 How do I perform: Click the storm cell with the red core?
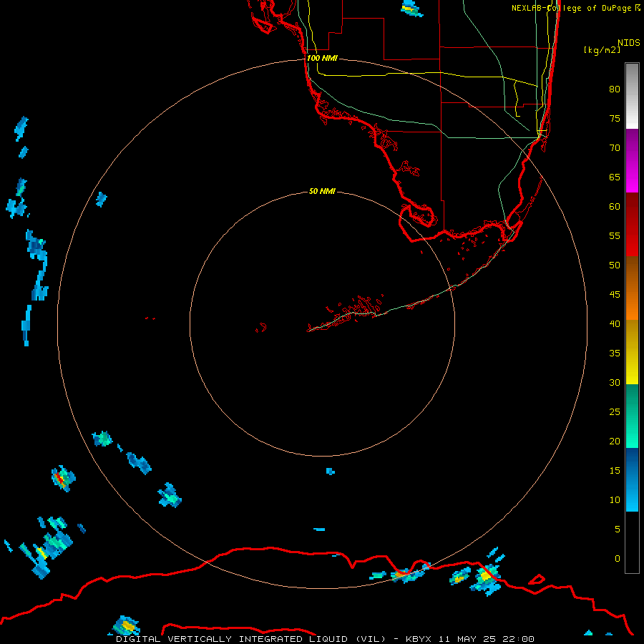(62, 479)
